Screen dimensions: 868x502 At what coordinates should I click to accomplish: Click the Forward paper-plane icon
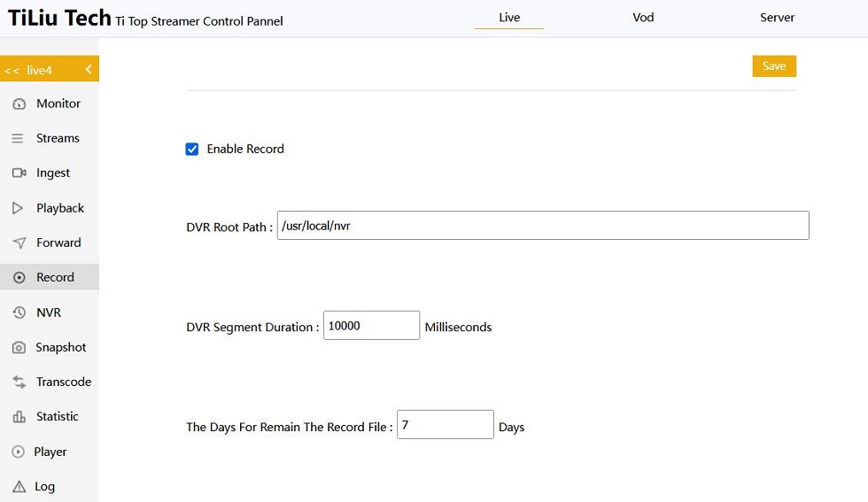click(x=19, y=243)
